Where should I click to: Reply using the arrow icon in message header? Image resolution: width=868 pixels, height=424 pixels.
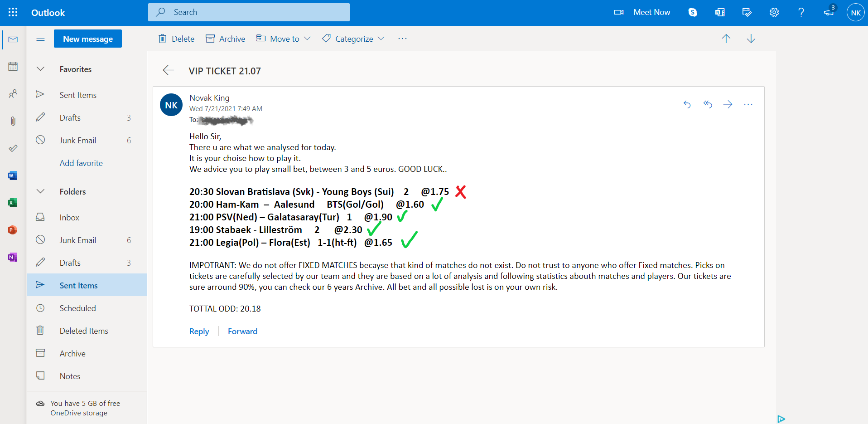point(687,104)
